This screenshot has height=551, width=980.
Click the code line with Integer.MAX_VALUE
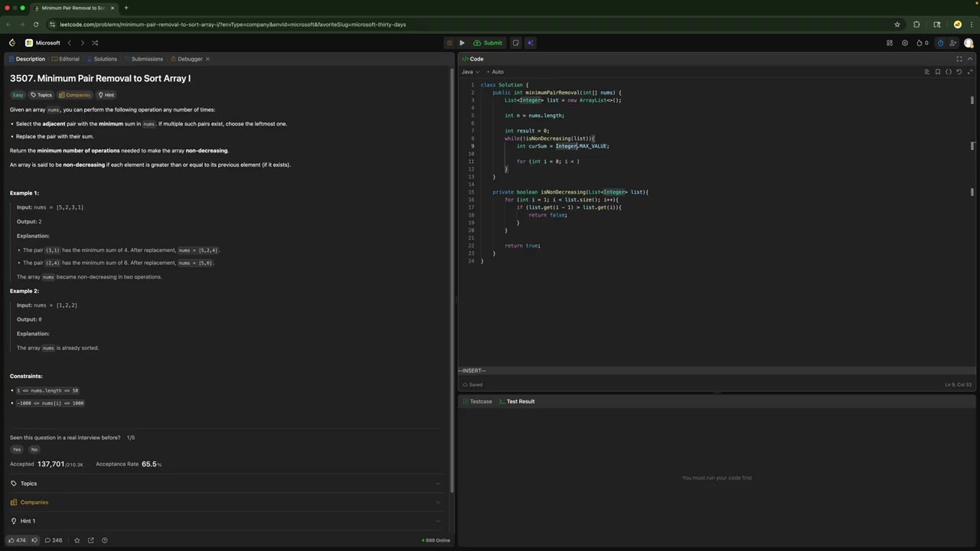pyautogui.click(x=563, y=146)
